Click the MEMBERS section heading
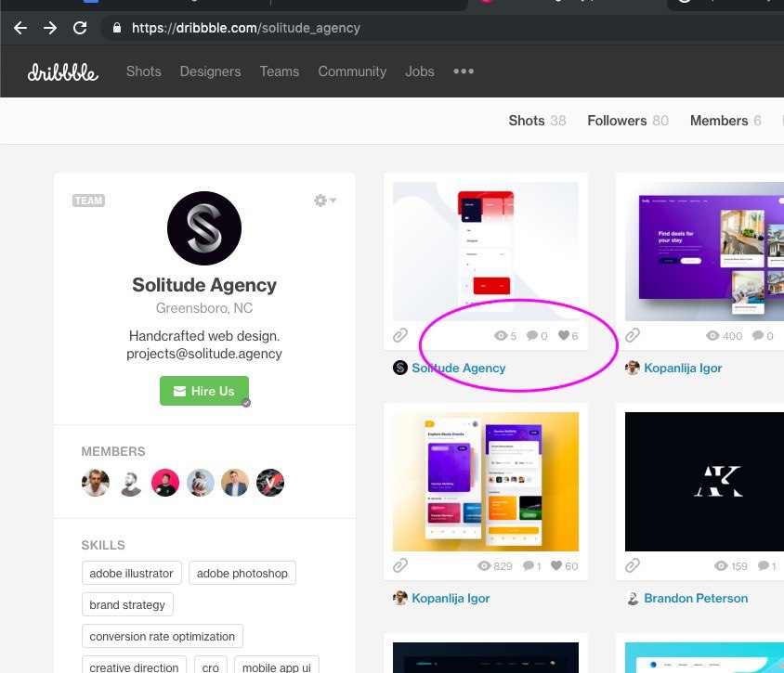This screenshot has width=784, height=673. pos(113,451)
